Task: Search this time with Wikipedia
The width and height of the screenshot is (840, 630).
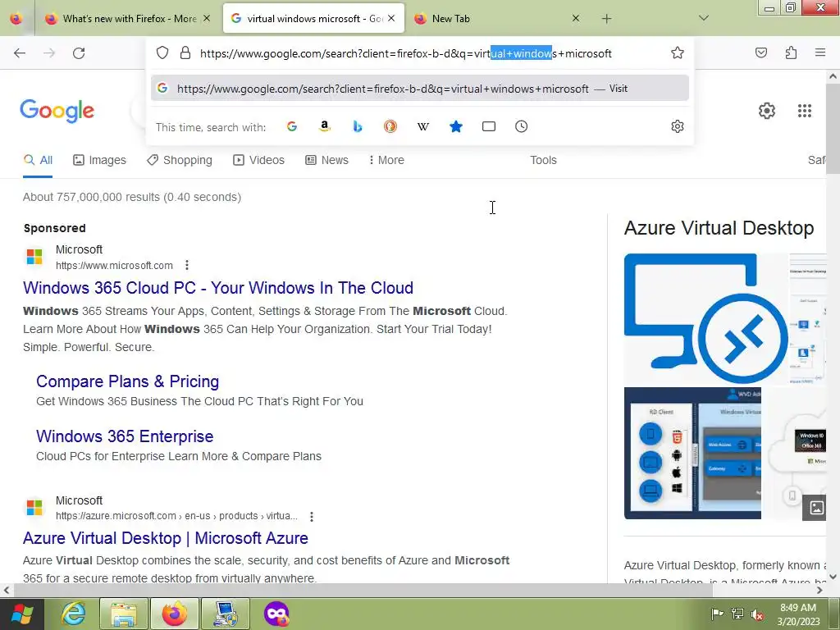Action: click(423, 126)
